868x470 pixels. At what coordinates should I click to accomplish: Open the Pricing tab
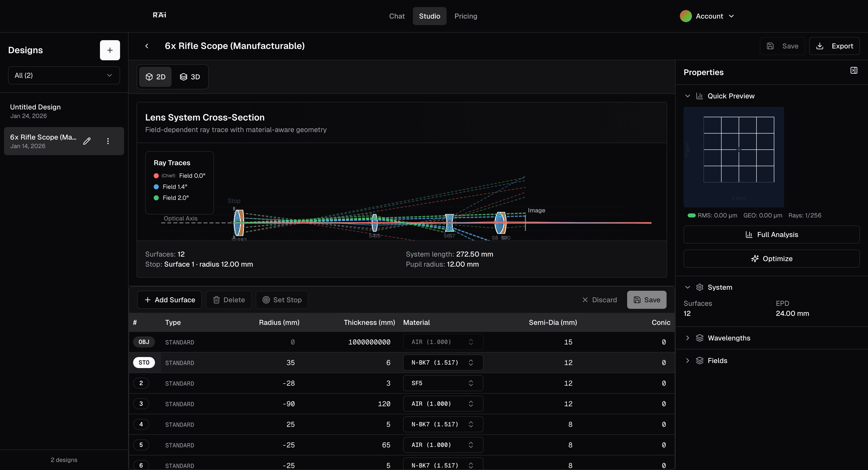pos(465,16)
